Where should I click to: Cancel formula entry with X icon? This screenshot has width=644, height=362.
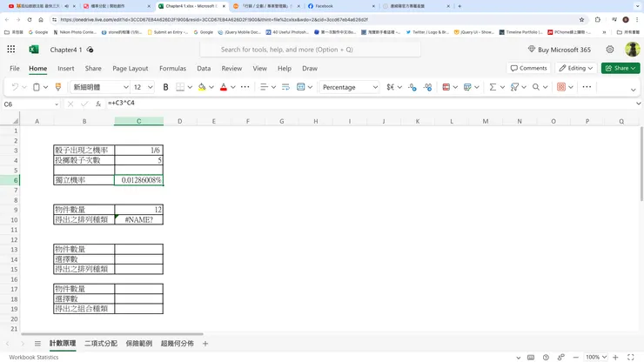(x=70, y=104)
